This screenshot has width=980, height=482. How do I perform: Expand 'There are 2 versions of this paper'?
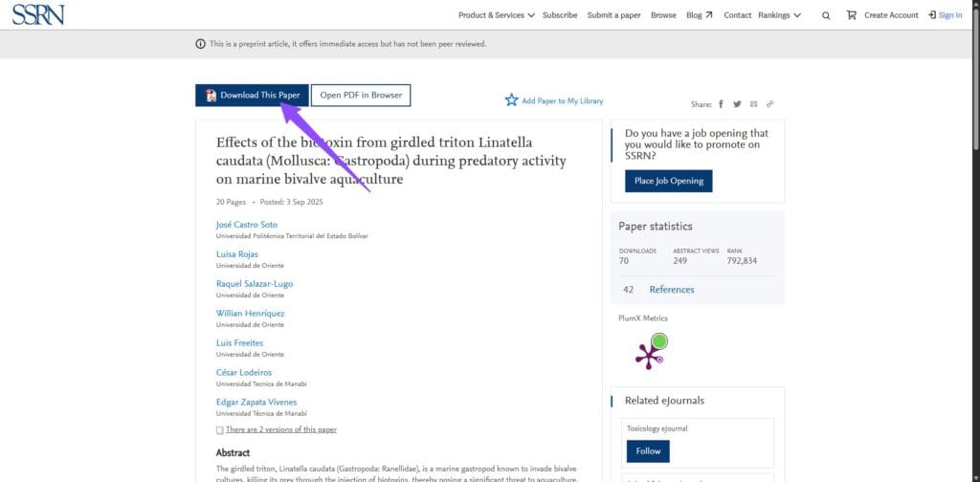coord(280,429)
